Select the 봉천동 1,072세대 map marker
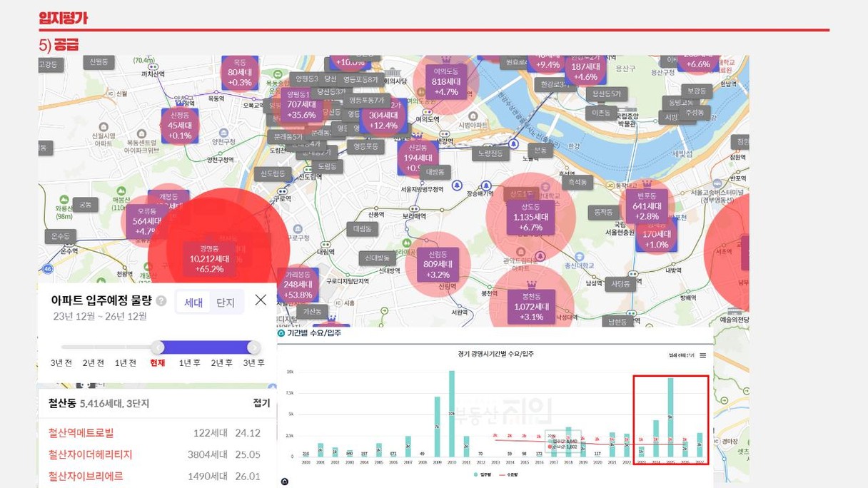This screenshot has width=868, height=488. point(530,306)
